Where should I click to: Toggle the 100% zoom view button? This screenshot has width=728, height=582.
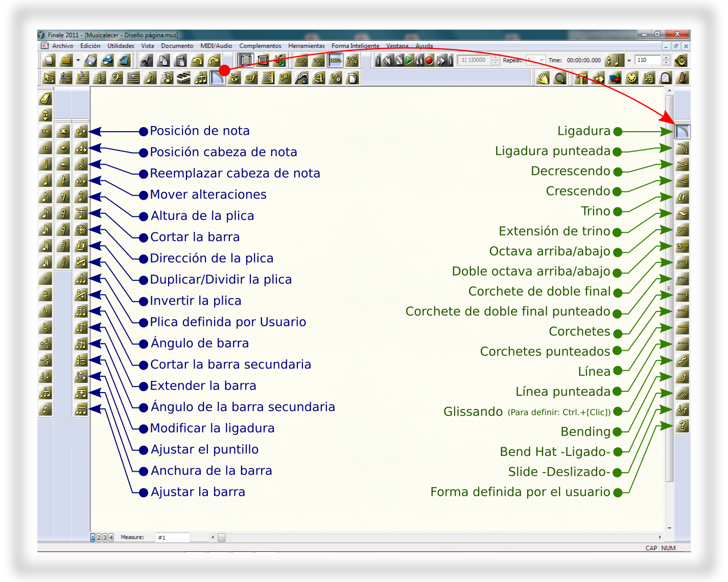335,61
